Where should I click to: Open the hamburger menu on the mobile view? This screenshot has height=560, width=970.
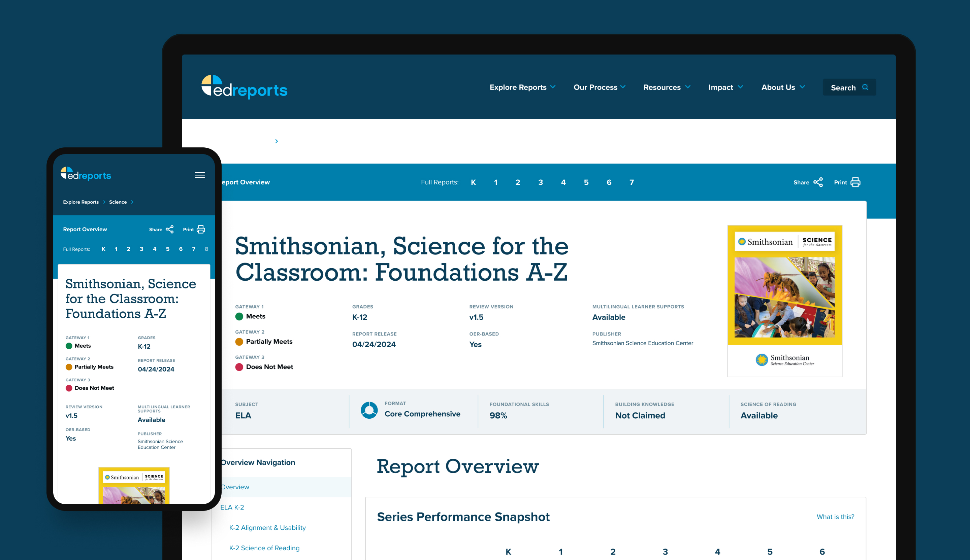pyautogui.click(x=200, y=175)
